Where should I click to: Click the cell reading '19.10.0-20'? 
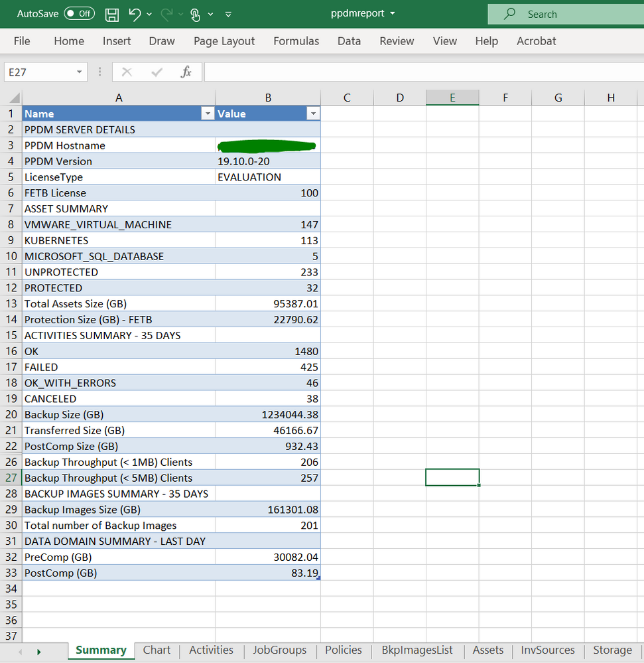point(268,161)
